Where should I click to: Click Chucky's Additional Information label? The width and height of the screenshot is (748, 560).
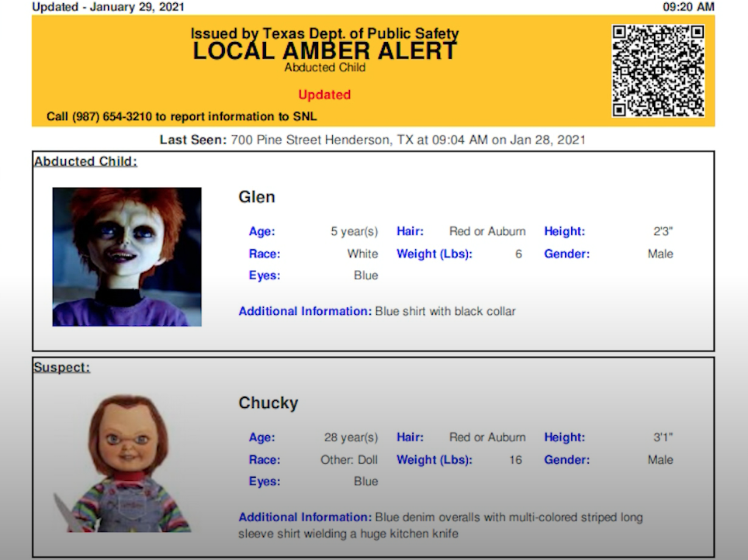[305, 517]
